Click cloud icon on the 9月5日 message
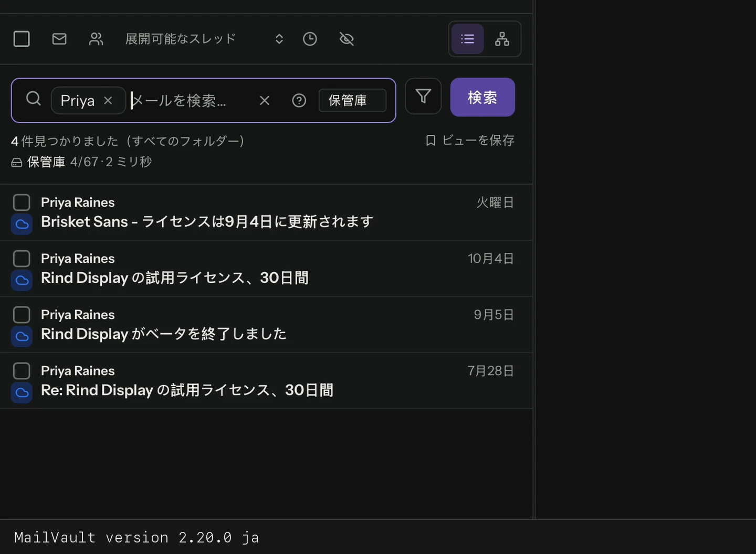This screenshot has width=756, height=554. coord(22,337)
